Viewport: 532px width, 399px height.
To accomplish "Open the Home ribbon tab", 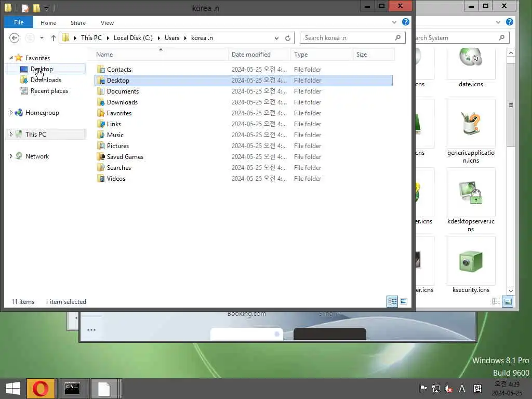I will click(48, 23).
